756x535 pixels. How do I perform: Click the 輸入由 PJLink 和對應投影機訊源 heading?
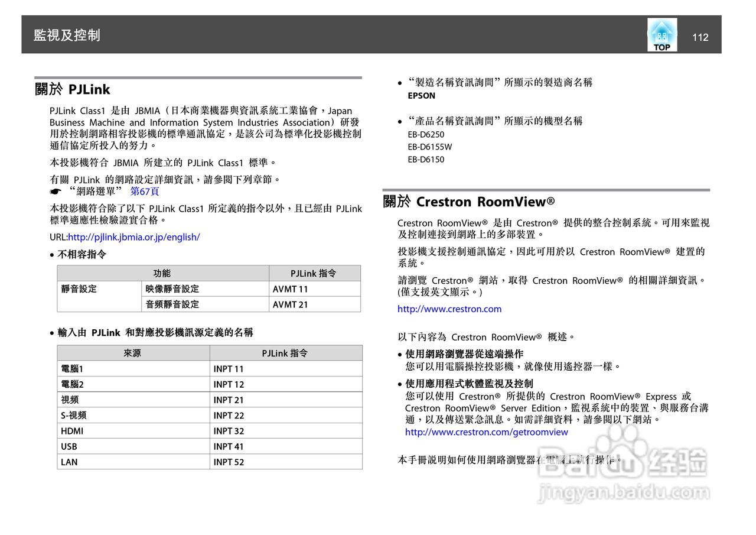pos(155,332)
